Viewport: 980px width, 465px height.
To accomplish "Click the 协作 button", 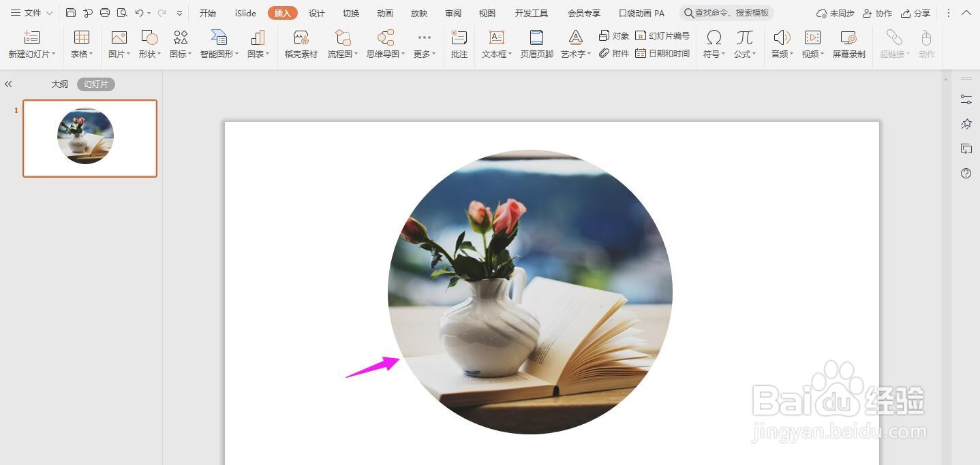I will [877, 13].
